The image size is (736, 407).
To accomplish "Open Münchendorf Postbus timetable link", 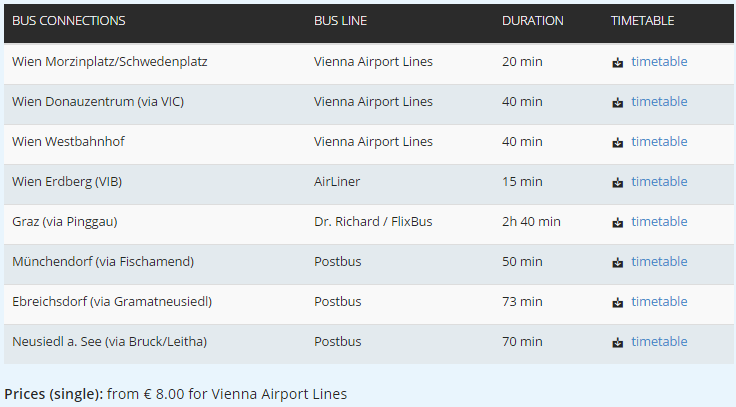I will 659,261.
